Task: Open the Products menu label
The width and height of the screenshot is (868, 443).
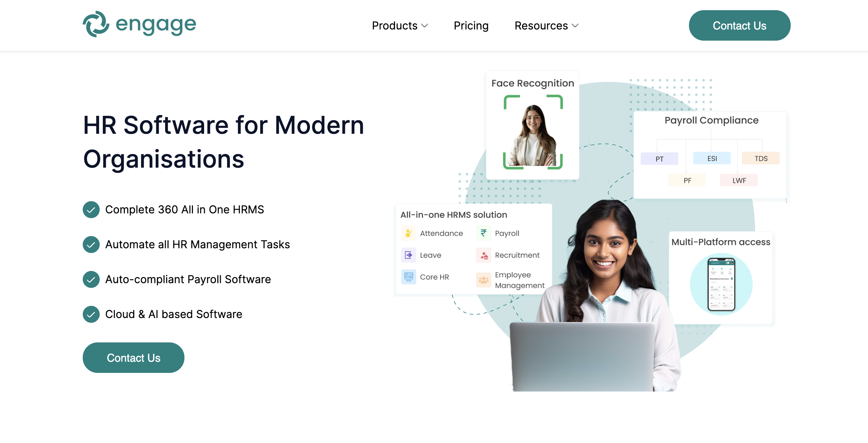Action: pos(395,26)
